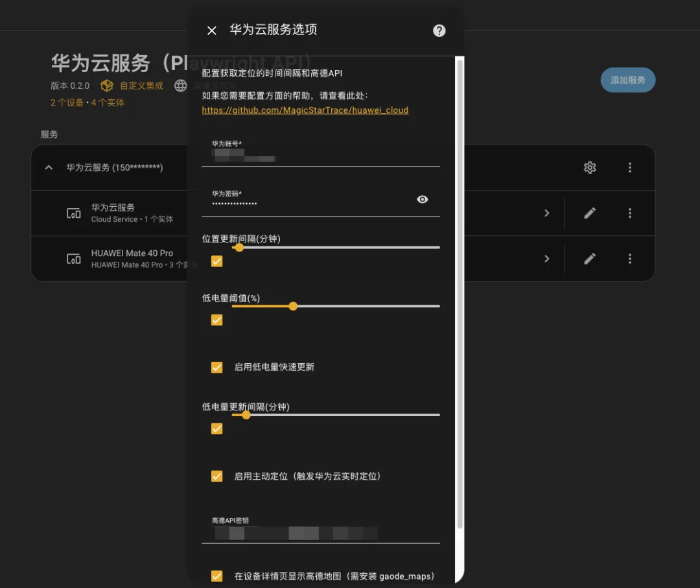
Task: Toggle 在设备详情页显示高德地图 checkbox
Action: click(x=217, y=576)
